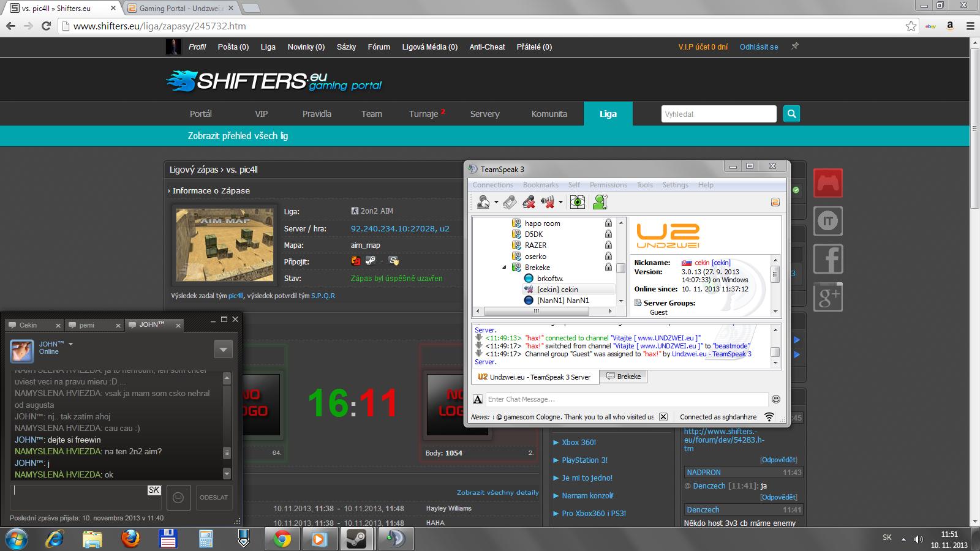Click Odhlásit se logout link
980x551 pixels.
point(758,47)
